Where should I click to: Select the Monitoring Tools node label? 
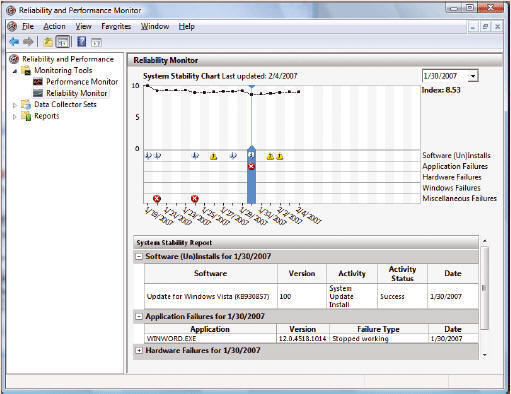pos(63,70)
